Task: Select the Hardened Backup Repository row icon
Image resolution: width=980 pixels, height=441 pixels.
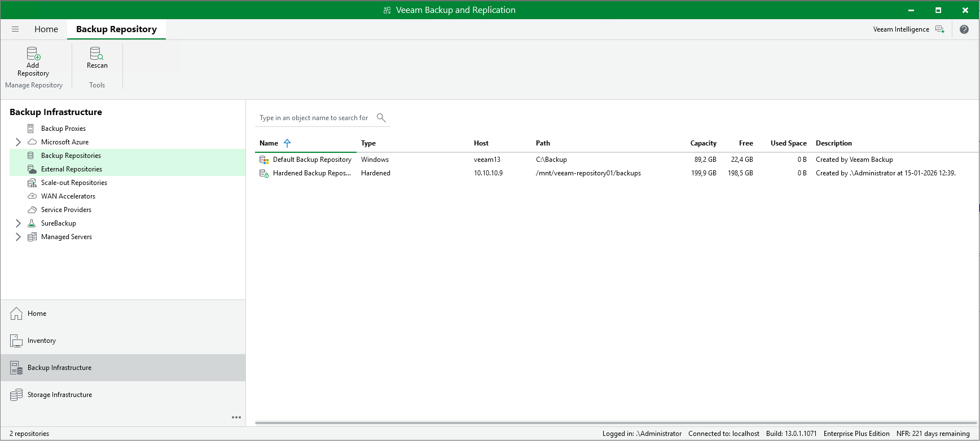Action: [x=263, y=173]
